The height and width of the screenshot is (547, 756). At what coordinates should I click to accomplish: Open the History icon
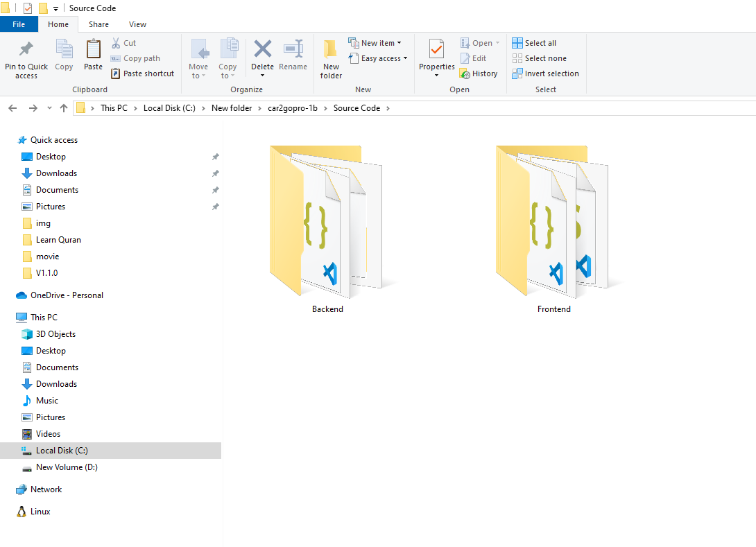[x=465, y=73]
